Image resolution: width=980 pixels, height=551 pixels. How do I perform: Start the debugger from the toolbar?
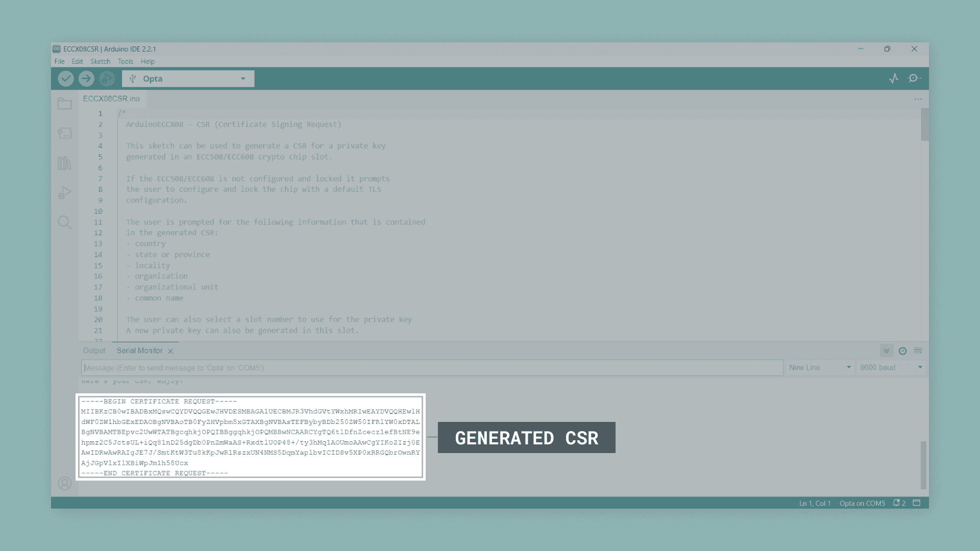point(107,79)
